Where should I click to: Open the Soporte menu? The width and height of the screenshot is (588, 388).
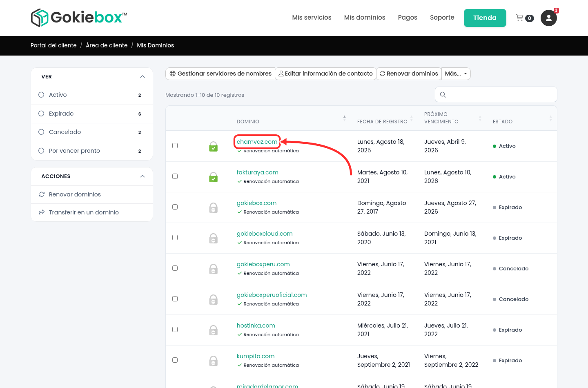click(x=442, y=18)
